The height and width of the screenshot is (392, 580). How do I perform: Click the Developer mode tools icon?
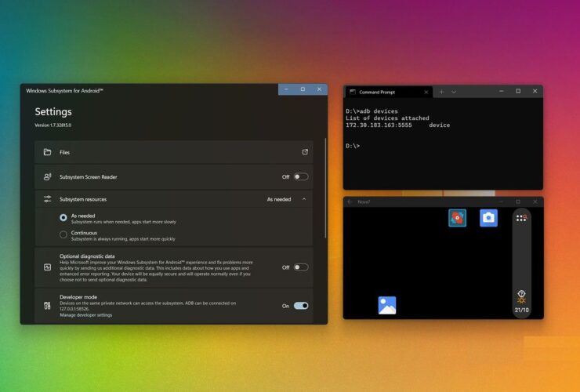tap(47, 306)
